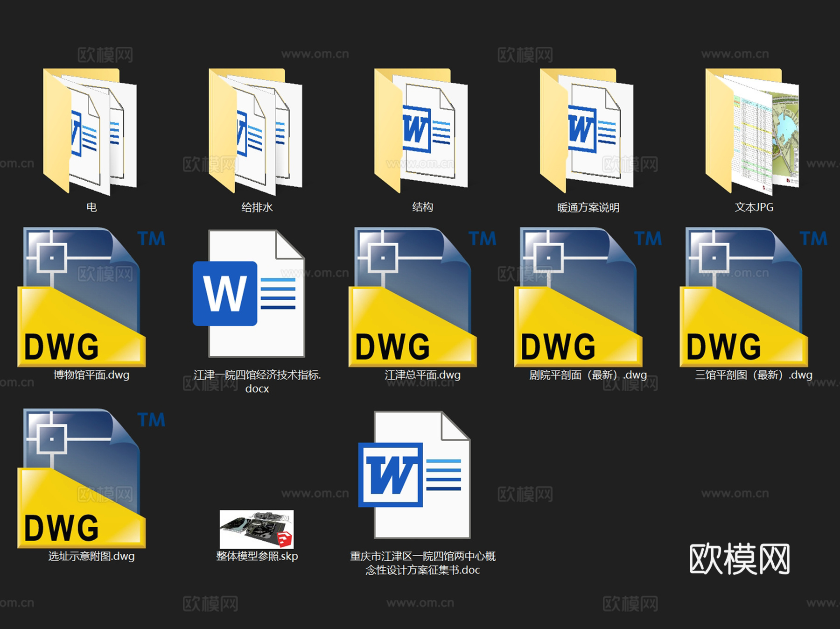The image size is (840, 629).
Task: Click the file name 重庆市江津区一院四馆两中心概念性设计方案征集书.doc
Action: (x=423, y=563)
